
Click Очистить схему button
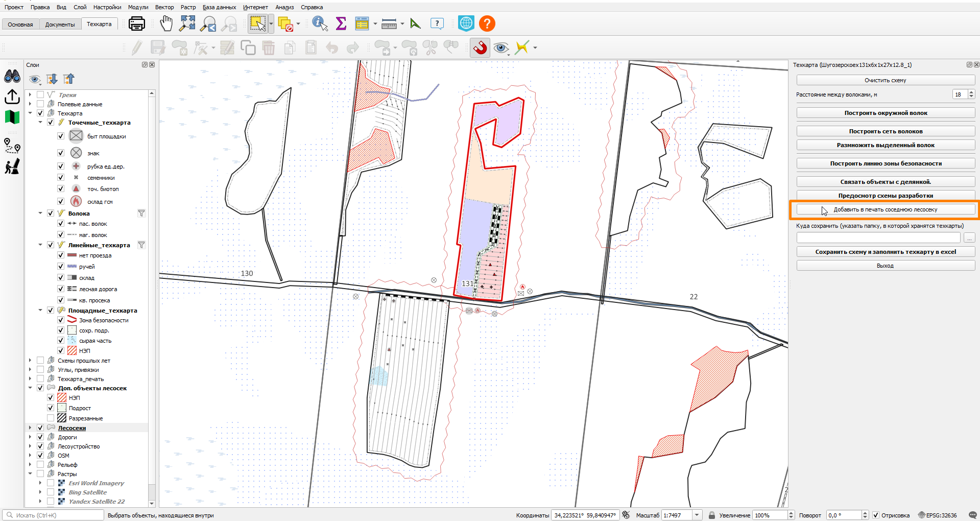coord(886,80)
